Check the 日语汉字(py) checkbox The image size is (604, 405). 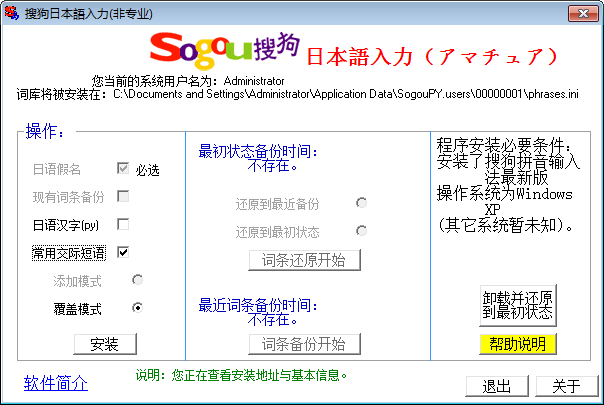pyautogui.click(x=123, y=224)
